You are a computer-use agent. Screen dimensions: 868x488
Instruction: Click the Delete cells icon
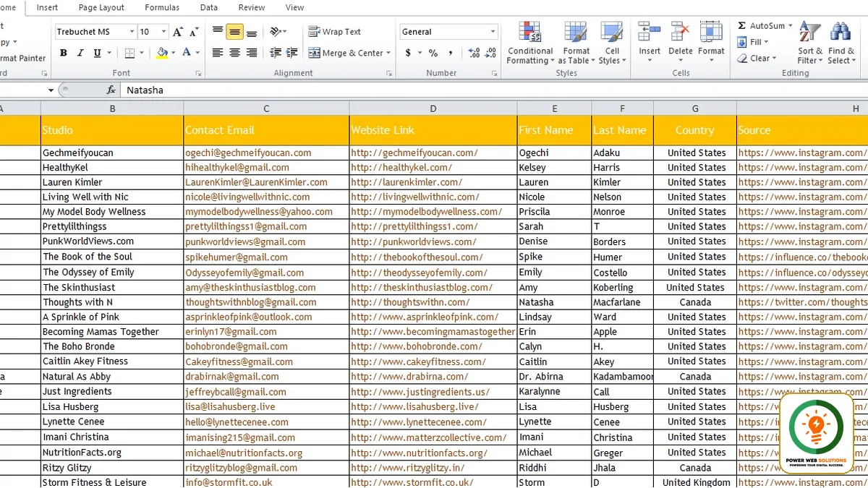[680, 33]
